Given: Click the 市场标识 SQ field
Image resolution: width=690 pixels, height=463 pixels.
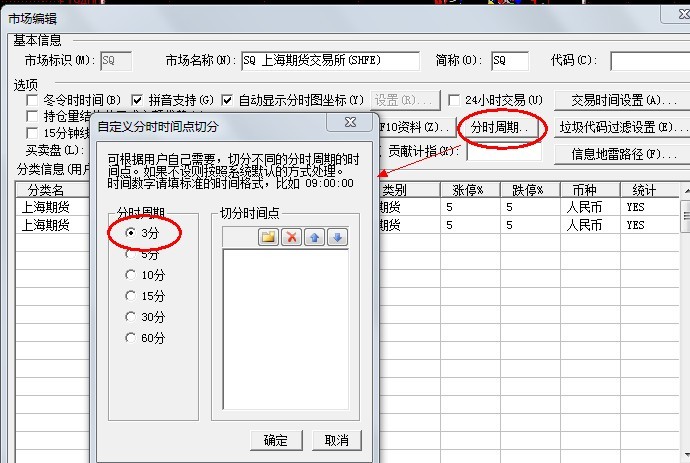Looking at the screenshot, I should pyautogui.click(x=116, y=61).
